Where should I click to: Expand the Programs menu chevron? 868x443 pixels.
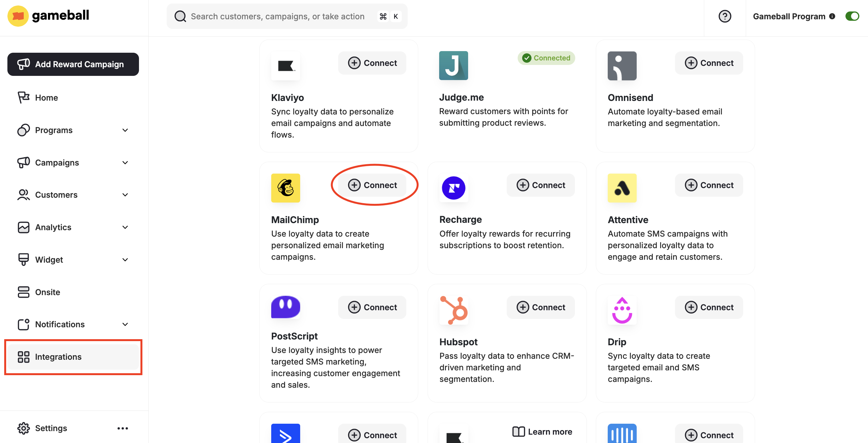(x=125, y=130)
